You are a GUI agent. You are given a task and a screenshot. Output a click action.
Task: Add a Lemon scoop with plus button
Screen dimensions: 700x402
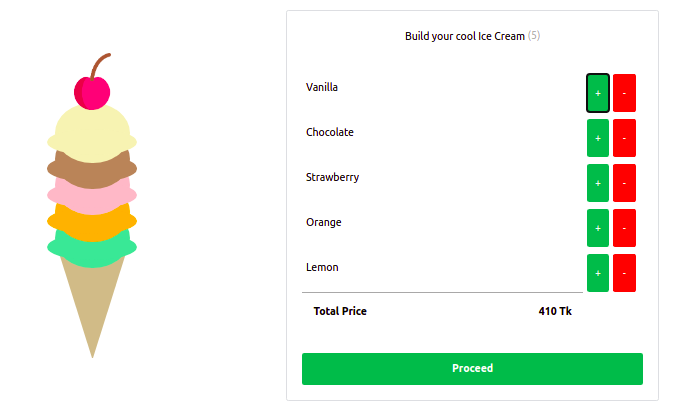tap(598, 273)
